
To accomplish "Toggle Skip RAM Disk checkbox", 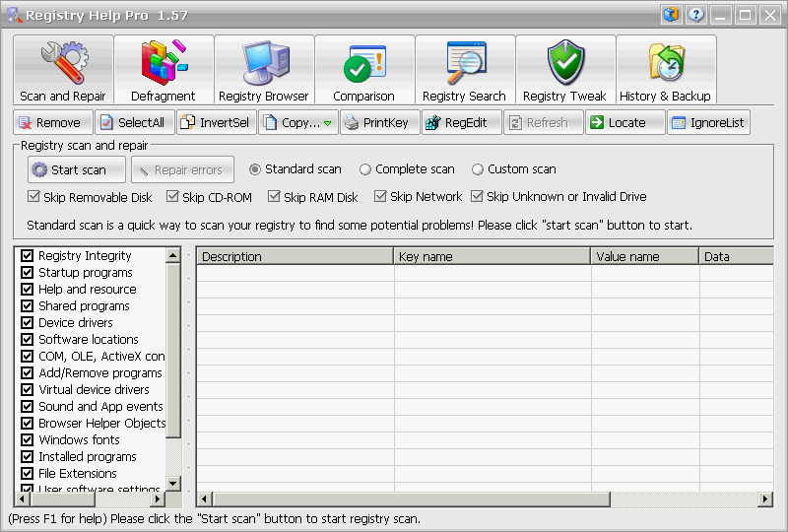I will pyautogui.click(x=274, y=197).
